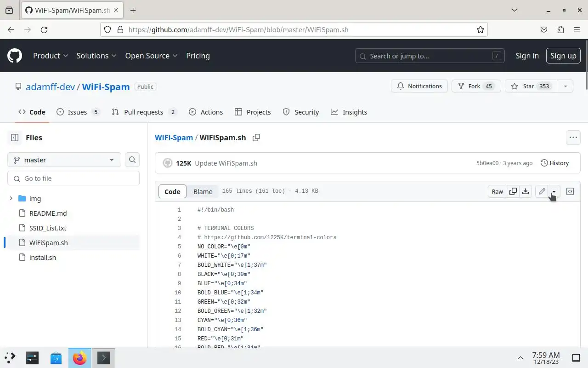Collapse the Files side panel icon
This screenshot has width=588, height=368.
15,138
